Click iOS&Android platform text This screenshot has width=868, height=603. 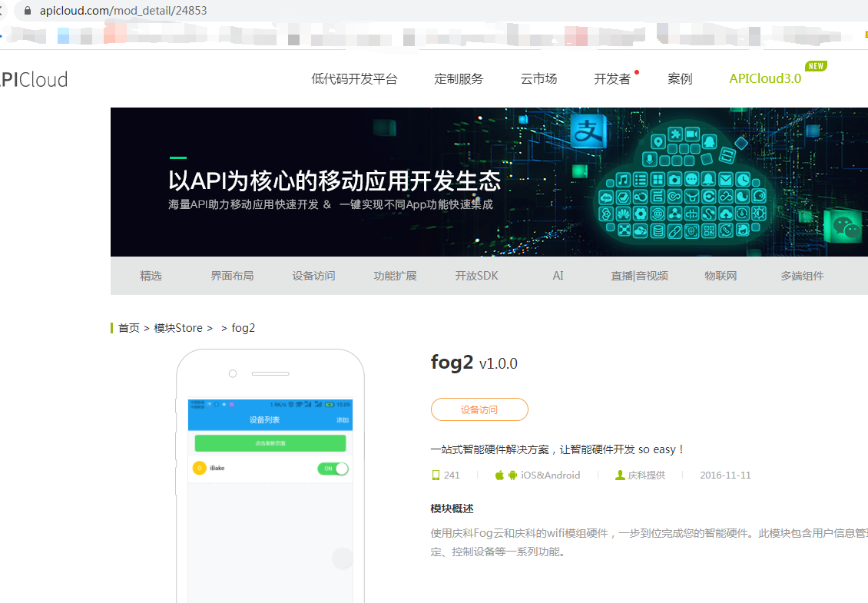point(550,475)
